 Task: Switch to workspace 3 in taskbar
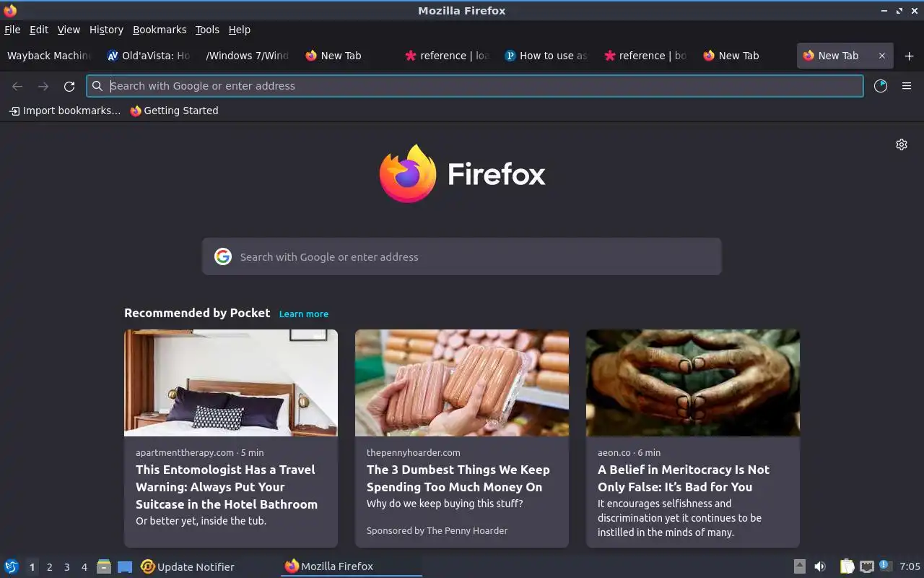(x=66, y=567)
